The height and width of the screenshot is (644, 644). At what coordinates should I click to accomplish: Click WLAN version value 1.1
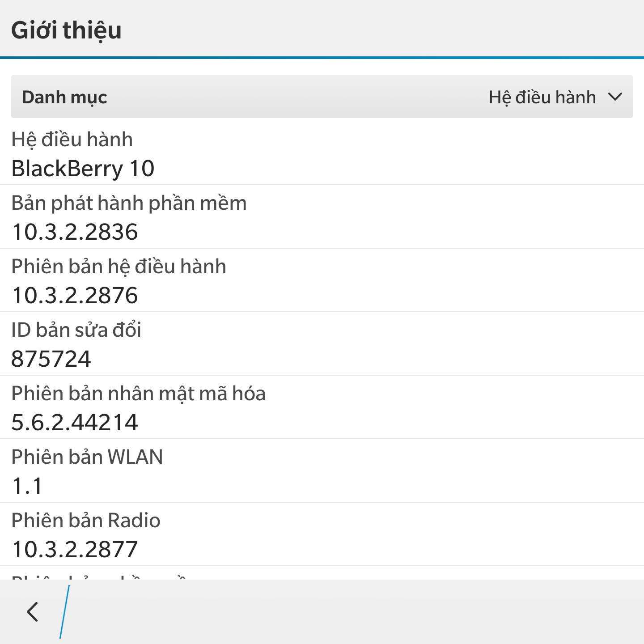click(27, 486)
